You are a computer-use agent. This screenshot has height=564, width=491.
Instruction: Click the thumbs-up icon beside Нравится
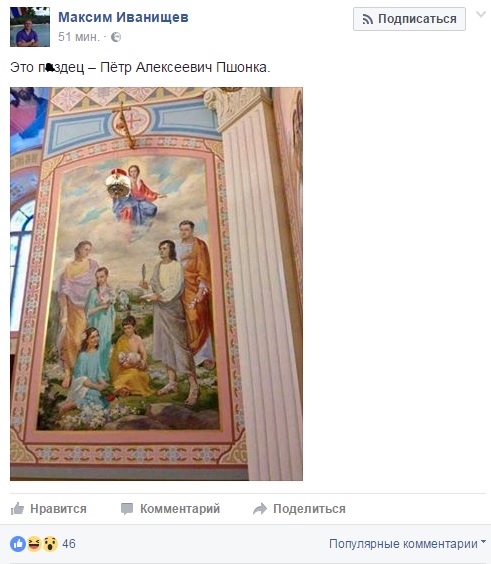pyautogui.click(x=17, y=509)
